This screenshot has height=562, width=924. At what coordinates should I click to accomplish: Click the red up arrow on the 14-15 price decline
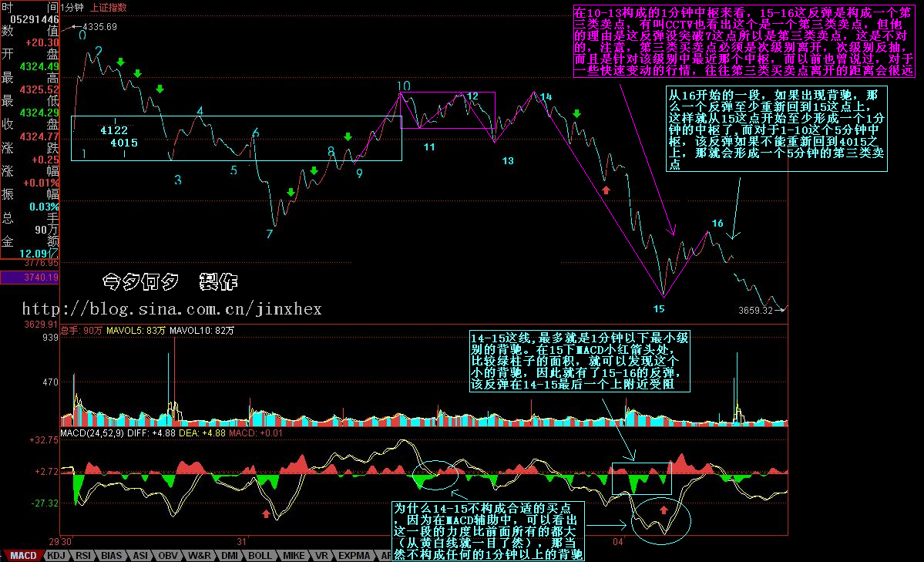pyautogui.click(x=606, y=189)
